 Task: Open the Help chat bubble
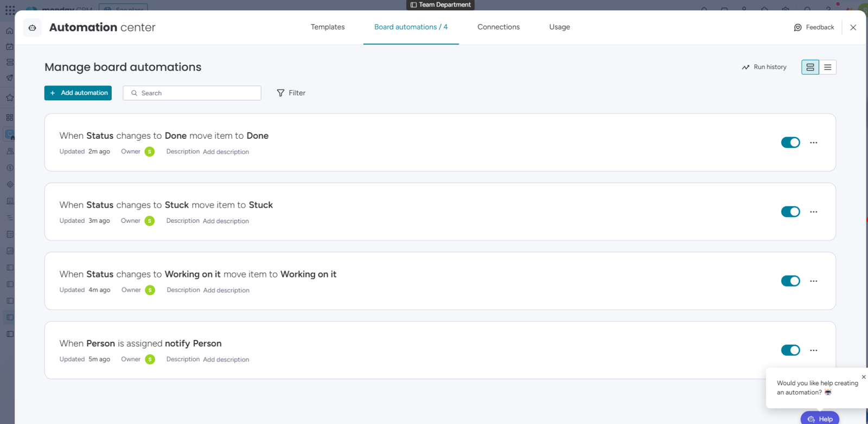pos(820,419)
